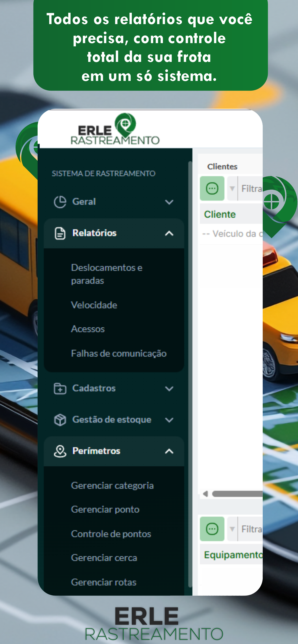Click the Veículo da row in Cliente list
Image resolution: width=298 pixels, height=644 pixels.
[231, 234]
